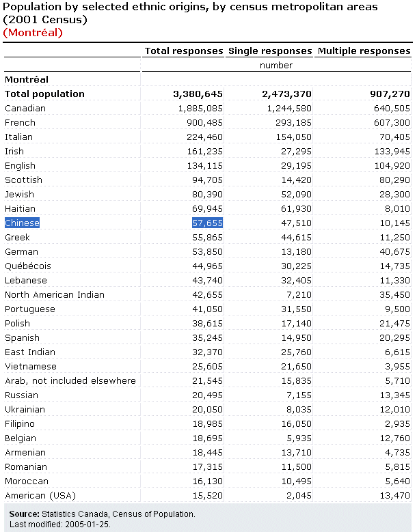Image resolution: width=417 pixels, height=532 pixels.
Task: Click the Arab, not included elsewhere label
Action: coord(70,380)
